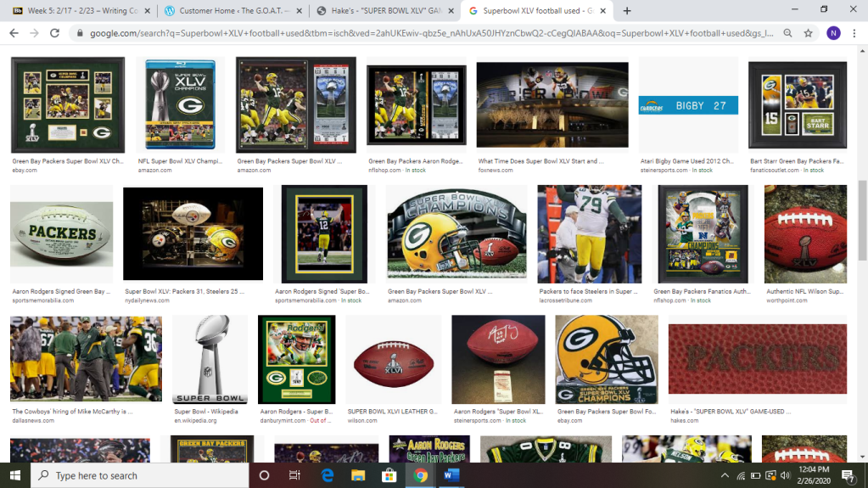Viewport: 868px width, 488px height.
Task: Open File Explorer from the taskbar
Action: (x=358, y=475)
